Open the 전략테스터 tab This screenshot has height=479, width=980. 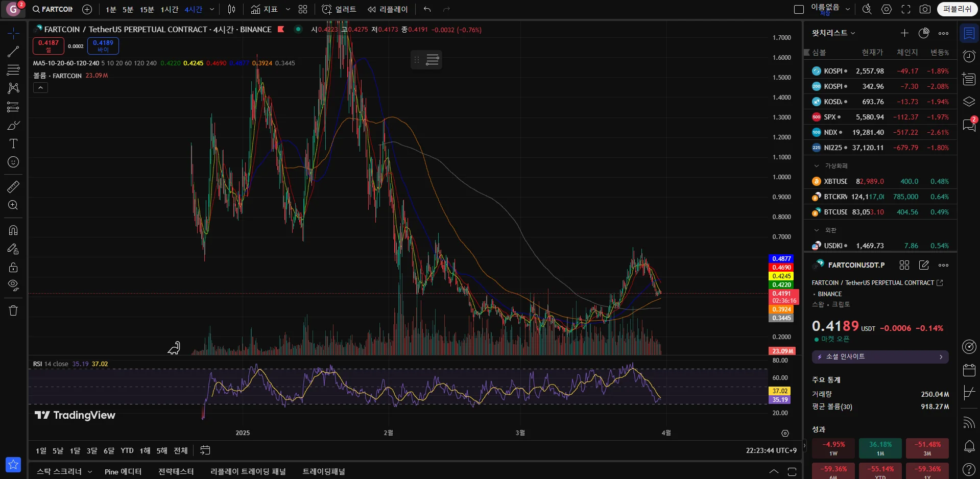click(x=176, y=472)
